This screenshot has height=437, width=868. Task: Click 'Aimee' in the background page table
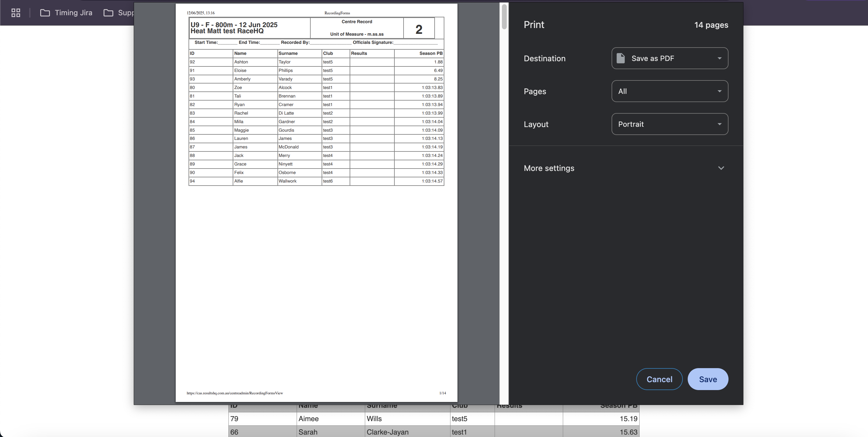[x=308, y=419]
